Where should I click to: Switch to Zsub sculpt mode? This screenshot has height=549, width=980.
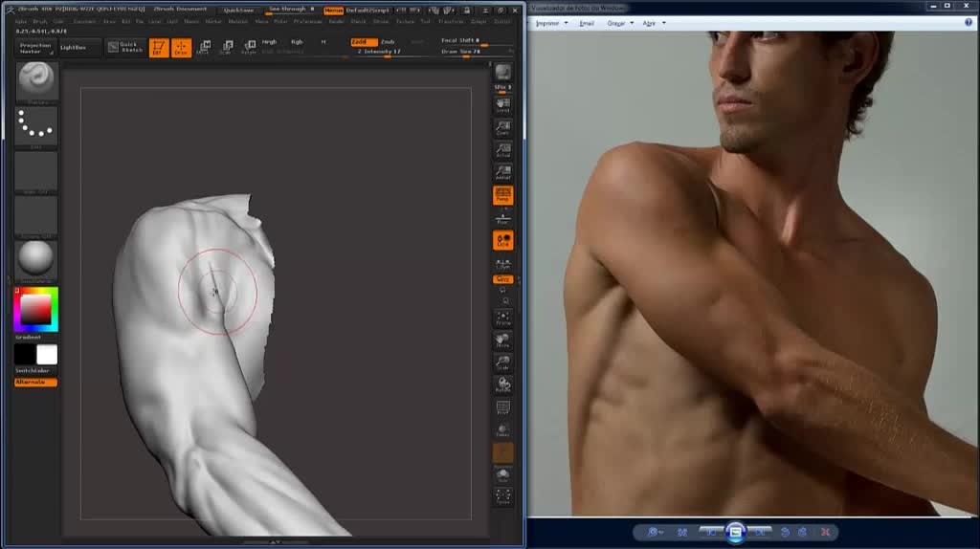coord(389,42)
